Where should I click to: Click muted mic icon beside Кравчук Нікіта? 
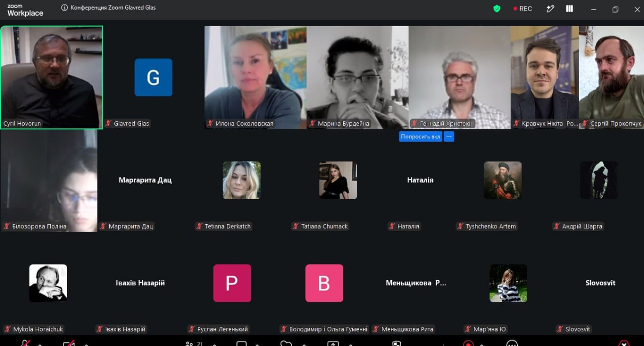click(517, 123)
